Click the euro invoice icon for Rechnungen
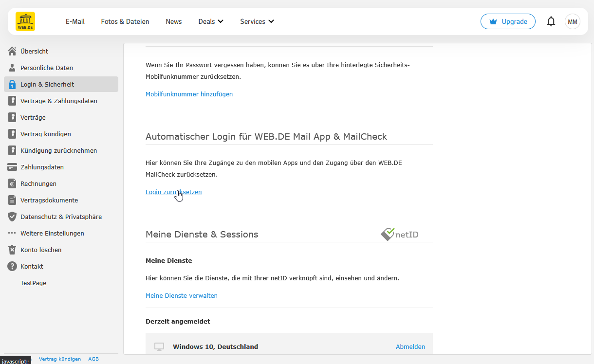The image size is (594, 364). [x=12, y=183]
